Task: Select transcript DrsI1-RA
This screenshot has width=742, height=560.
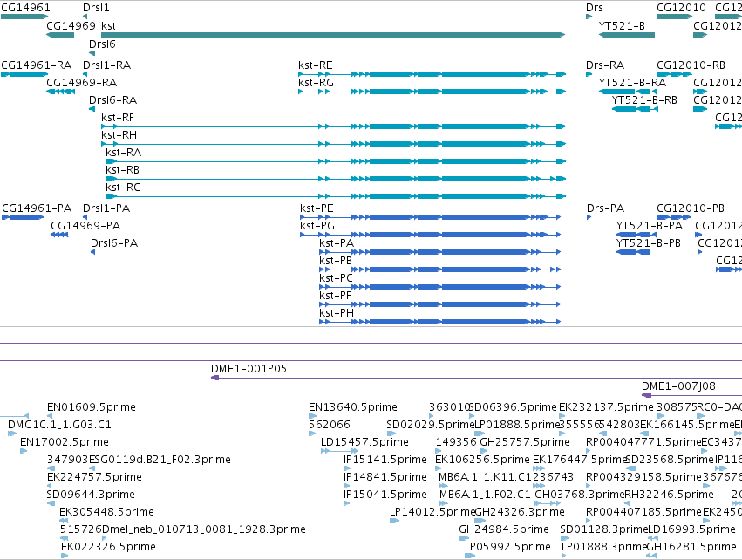Action: coord(107,65)
